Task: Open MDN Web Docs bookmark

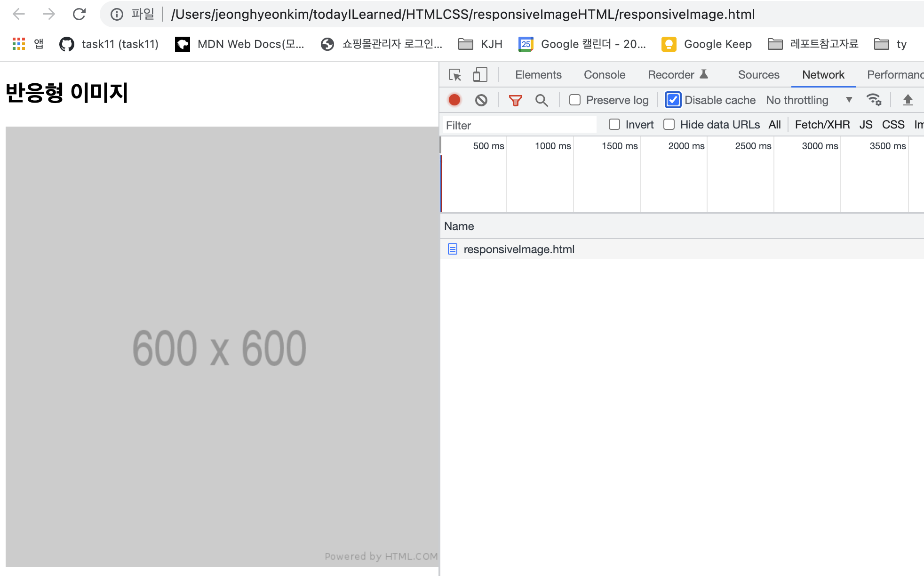Action: [240, 44]
